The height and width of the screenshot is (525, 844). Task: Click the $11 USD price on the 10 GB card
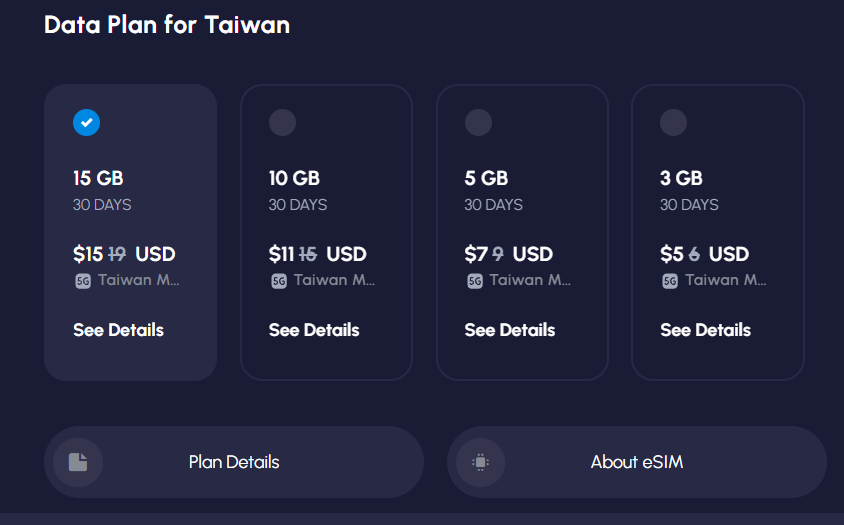[x=318, y=254]
